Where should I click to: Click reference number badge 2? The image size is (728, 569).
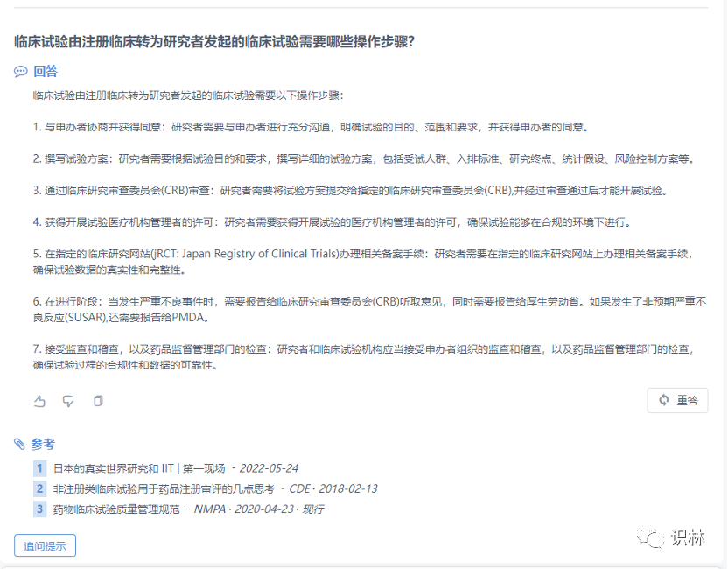pos(40,488)
